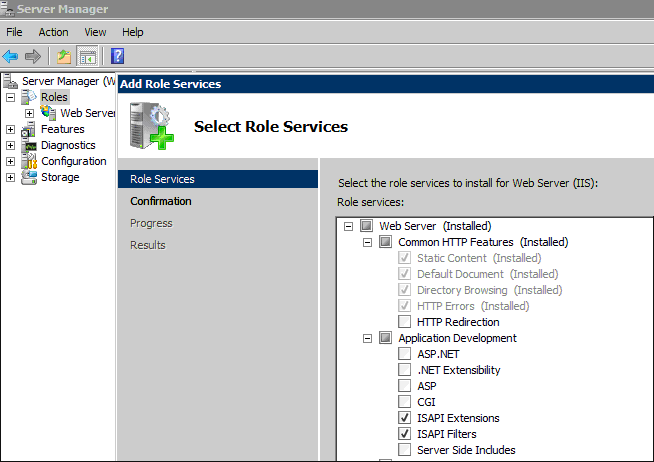Check the ASP.NET role service checkbox
Screen dimensions: 654x462
pos(404,354)
